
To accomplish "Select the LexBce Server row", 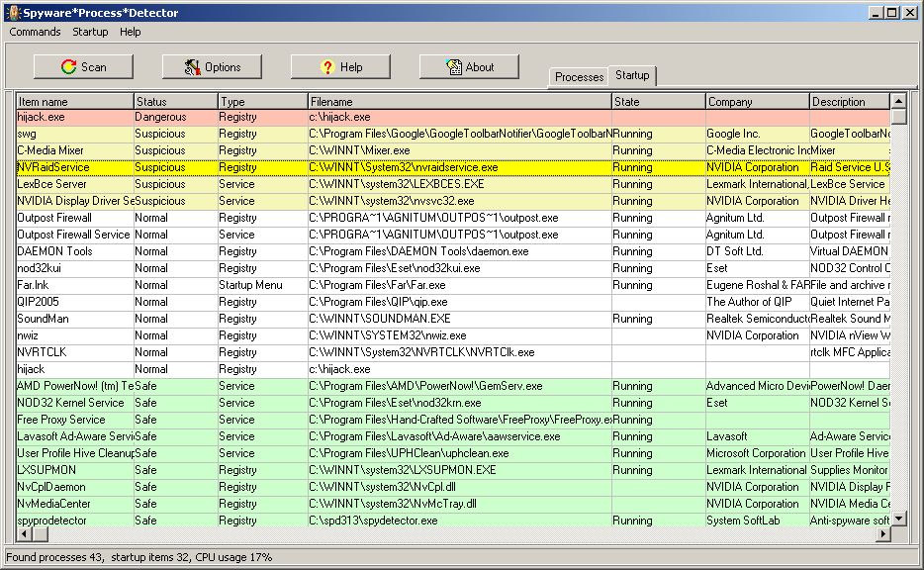I will tap(452, 184).
